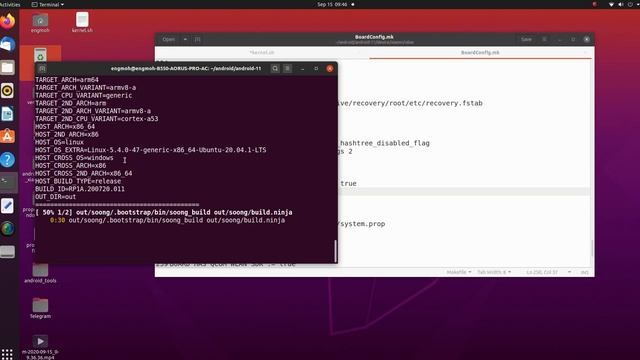This screenshot has width=640, height=360.
Task: Open the Files manager dock icon
Action: coord(7,67)
